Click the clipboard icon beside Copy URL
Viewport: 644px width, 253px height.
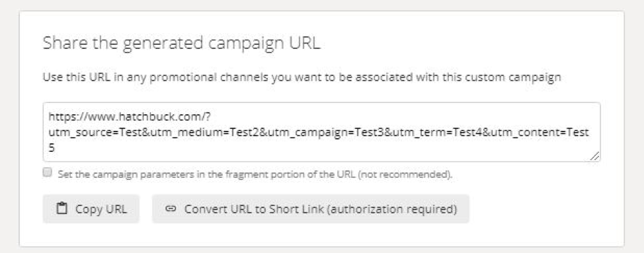point(61,209)
